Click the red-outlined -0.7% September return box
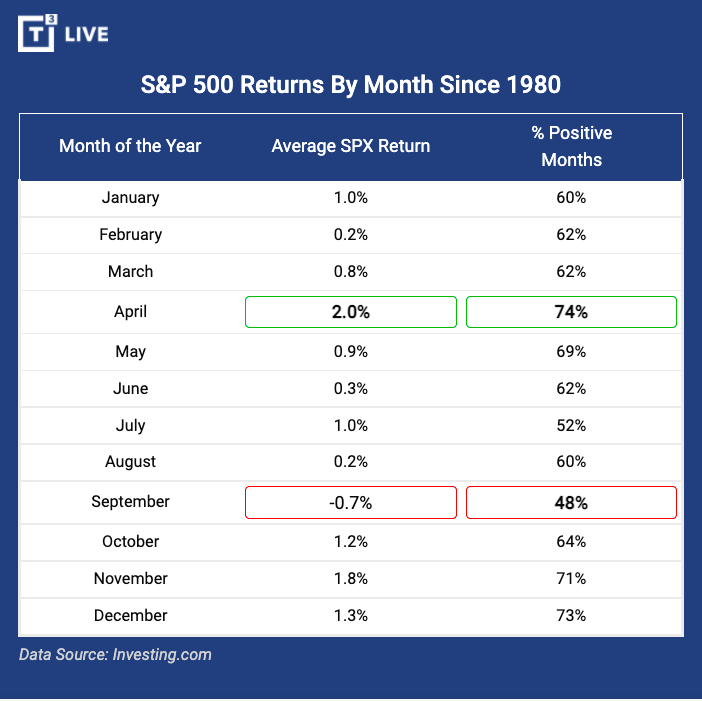The image size is (702, 701). coord(351,503)
